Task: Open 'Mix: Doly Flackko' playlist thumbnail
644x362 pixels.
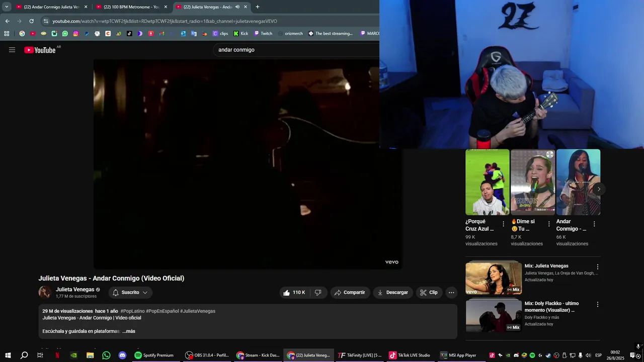Action: [x=494, y=316]
